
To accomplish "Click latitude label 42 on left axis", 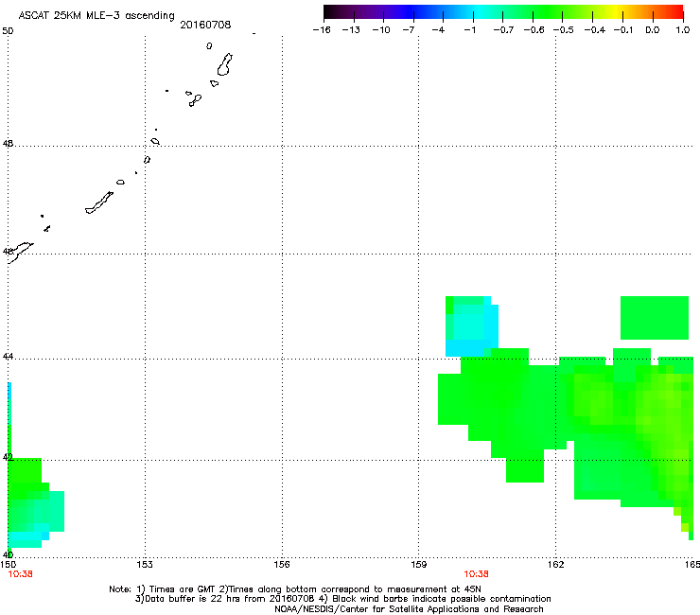I will point(8,457).
